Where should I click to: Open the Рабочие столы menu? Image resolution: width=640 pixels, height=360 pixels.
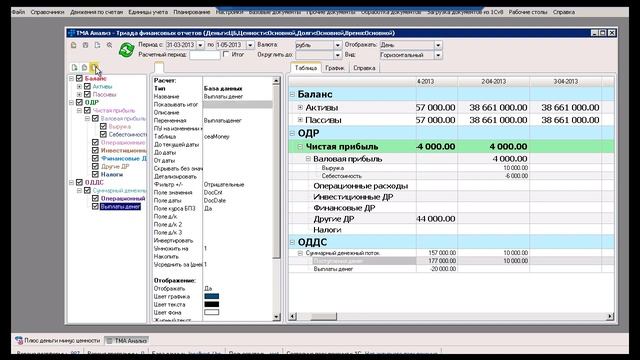527,12
